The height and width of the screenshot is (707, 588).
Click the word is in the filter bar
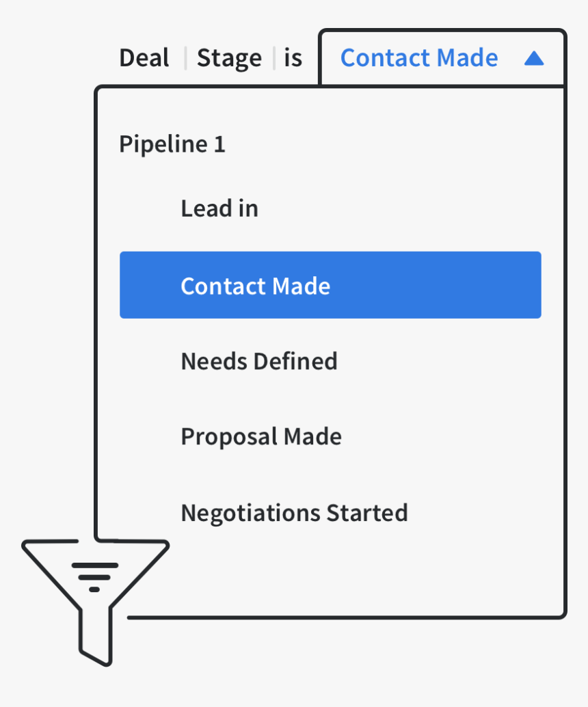click(x=294, y=58)
